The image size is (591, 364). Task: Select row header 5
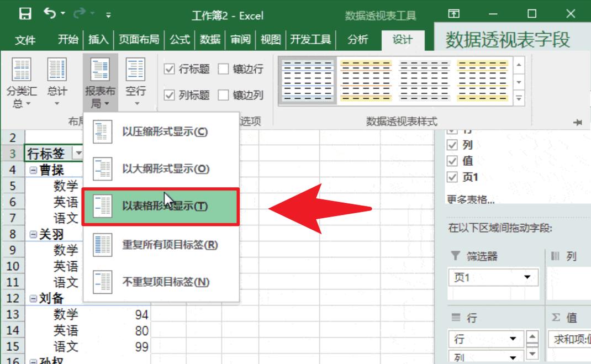pos(13,186)
